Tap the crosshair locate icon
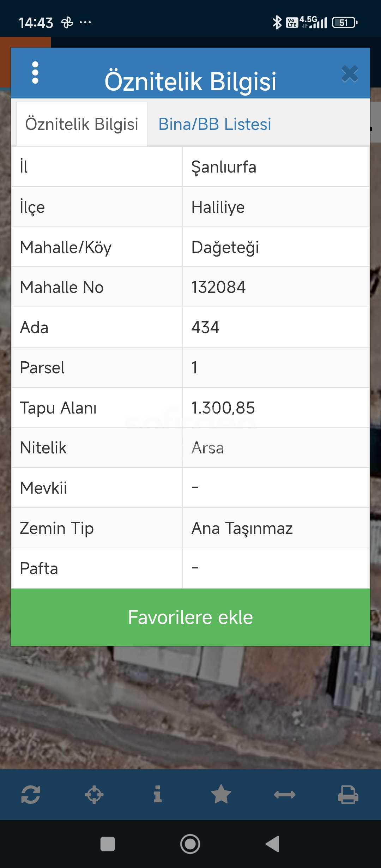Viewport: 381px width, 868px height. click(x=94, y=795)
